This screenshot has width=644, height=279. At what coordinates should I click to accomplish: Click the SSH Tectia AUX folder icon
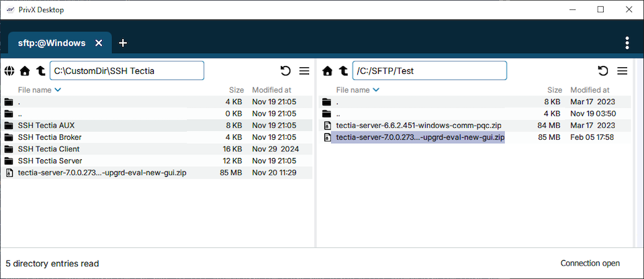(9, 125)
